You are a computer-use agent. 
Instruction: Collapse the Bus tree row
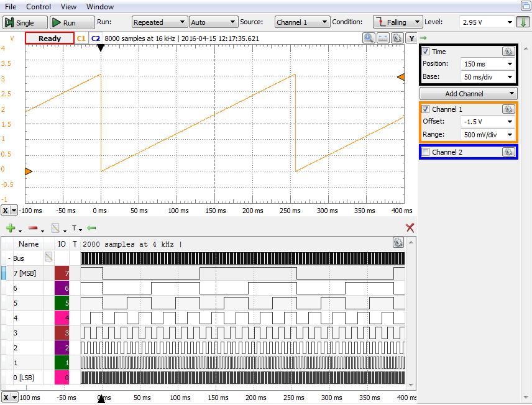click(x=9, y=258)
